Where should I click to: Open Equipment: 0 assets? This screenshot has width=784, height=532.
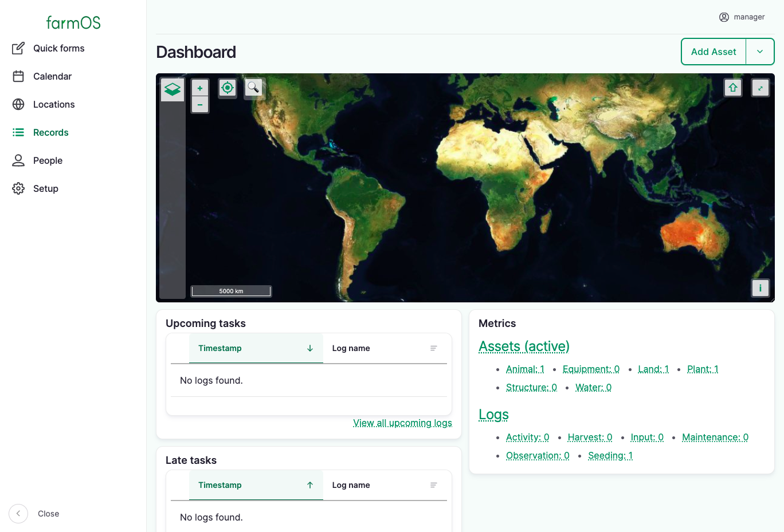[591, 369]
